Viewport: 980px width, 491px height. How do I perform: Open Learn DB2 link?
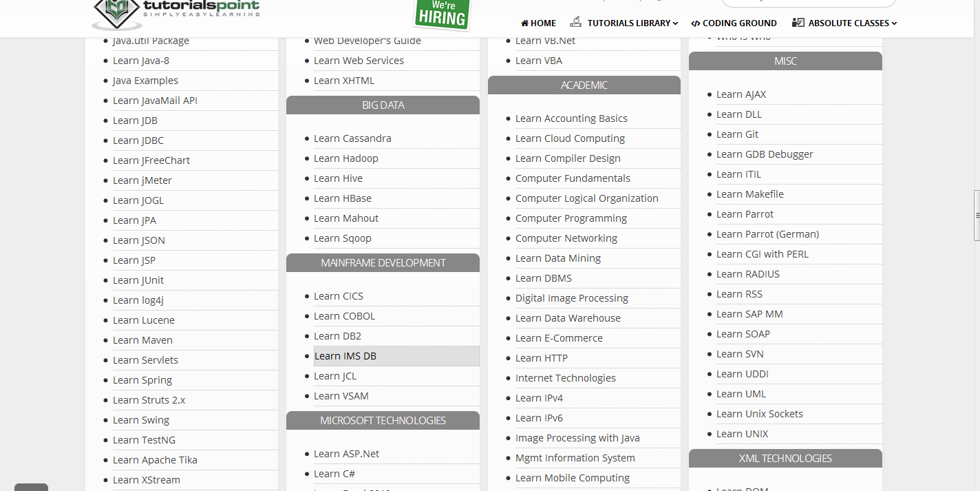pyautogui.click(x=337, y=336)
